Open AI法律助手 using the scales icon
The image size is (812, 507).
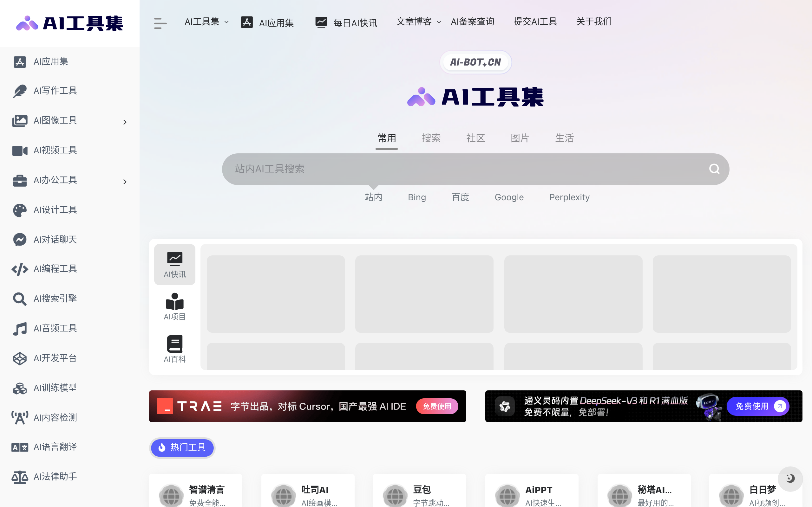coord(19,477)
